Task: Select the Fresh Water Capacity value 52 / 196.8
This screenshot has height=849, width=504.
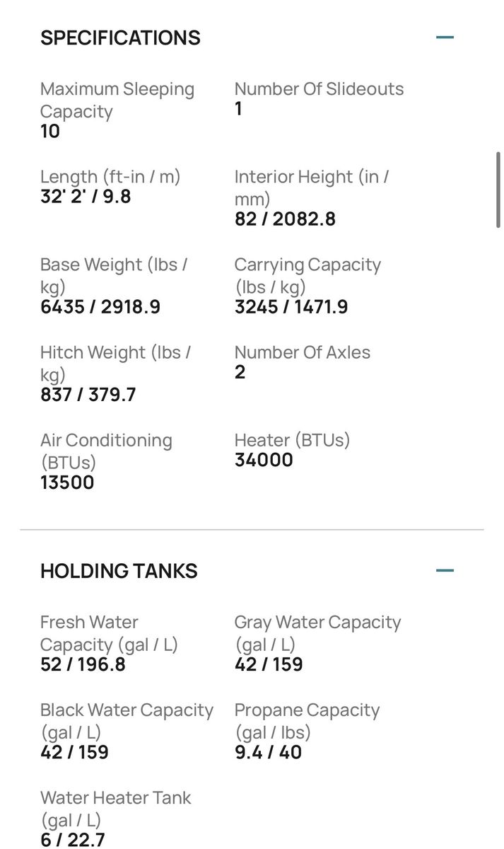Action: (x=83, y=664)
